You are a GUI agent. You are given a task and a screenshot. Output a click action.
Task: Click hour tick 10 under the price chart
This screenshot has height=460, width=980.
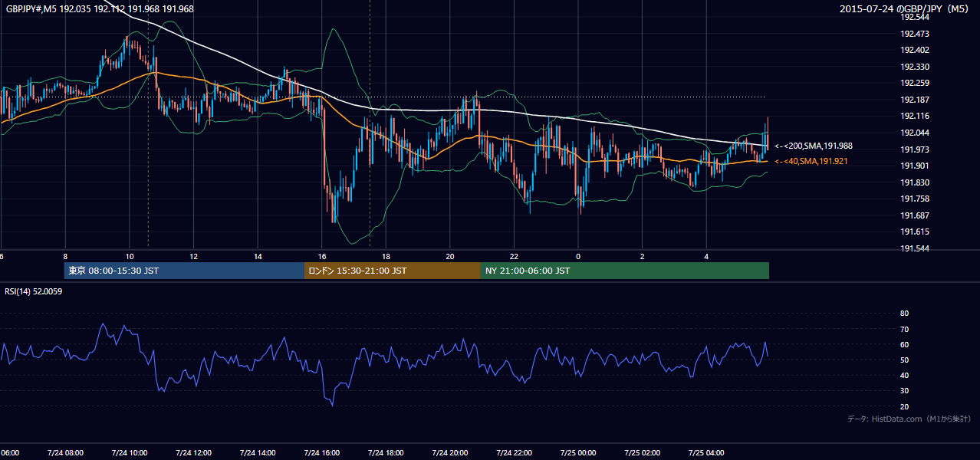130,256
